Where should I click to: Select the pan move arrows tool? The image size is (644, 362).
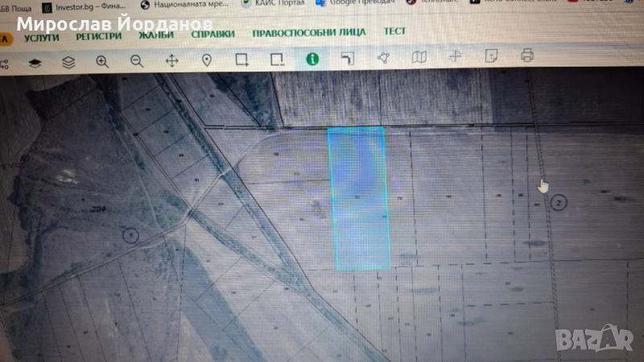171,60
